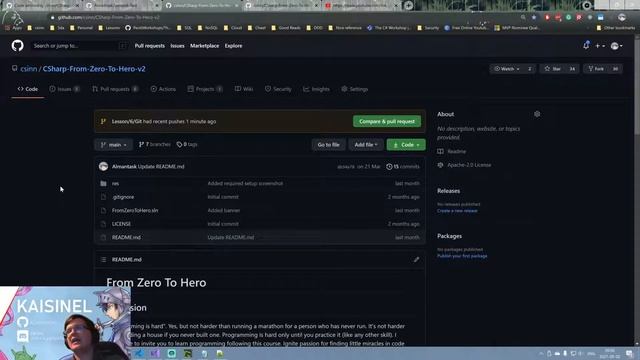Bookmark page with the star icon
This screenshot has height=360, width=640.
pos(534,18)
